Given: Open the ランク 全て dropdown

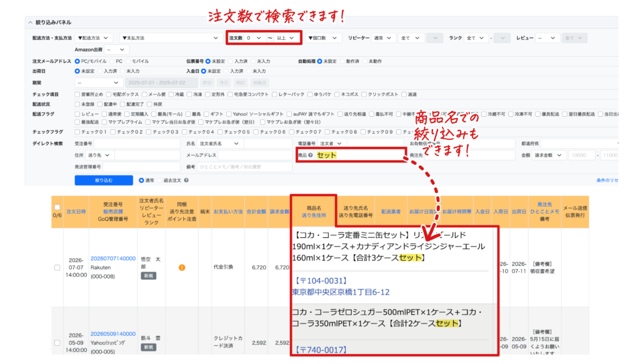Looking at the screenshot, I should coord(476,38).
